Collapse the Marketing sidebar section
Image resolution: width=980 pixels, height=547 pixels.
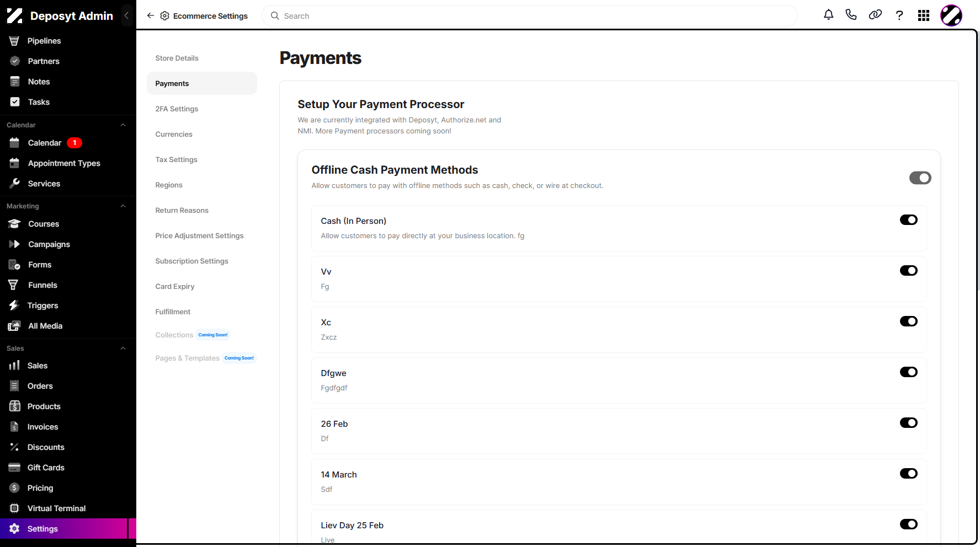point(123,206)
